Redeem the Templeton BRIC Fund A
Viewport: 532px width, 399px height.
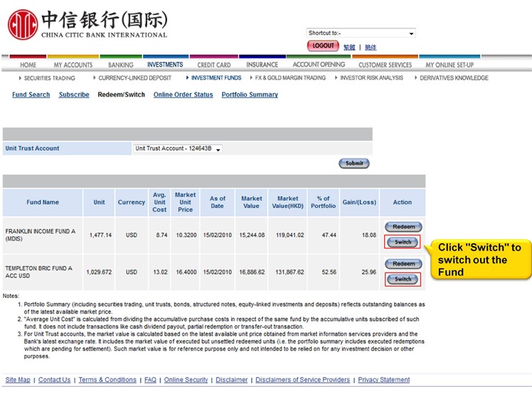[403, 264]
